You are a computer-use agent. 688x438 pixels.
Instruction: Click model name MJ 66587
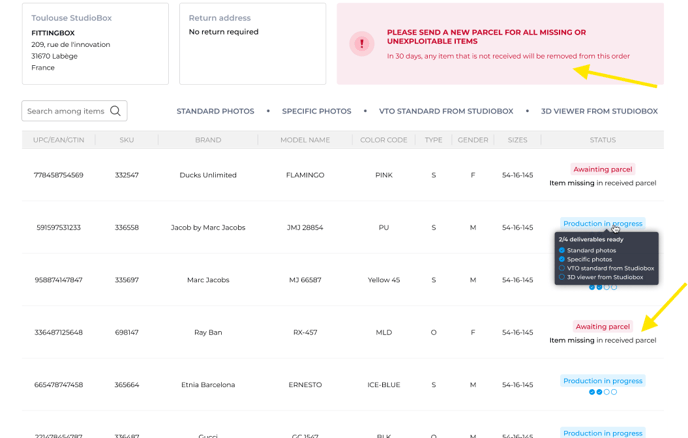tap(305, 280)
